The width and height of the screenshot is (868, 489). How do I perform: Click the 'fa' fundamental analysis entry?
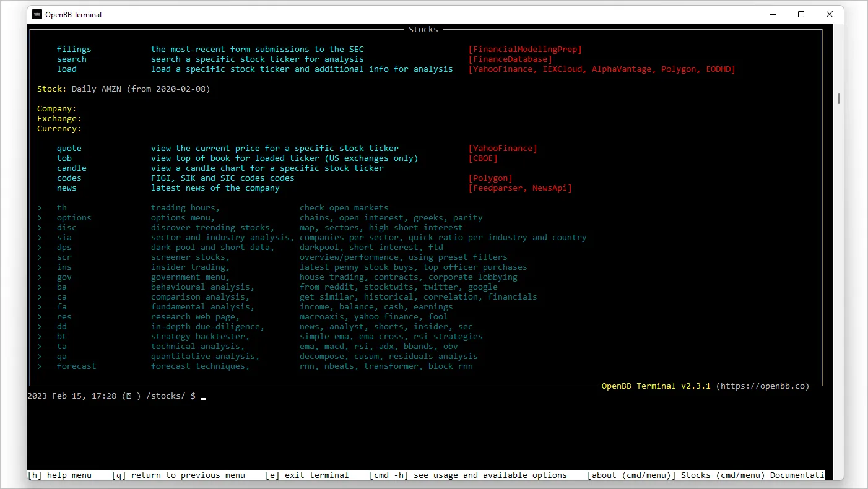[x=62, y=307]
